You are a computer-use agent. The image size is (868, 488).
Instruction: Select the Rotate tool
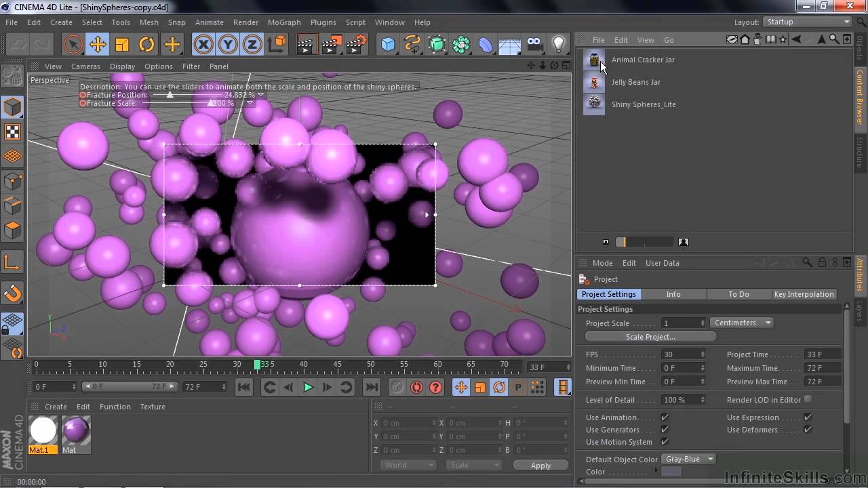click(147, 45)
